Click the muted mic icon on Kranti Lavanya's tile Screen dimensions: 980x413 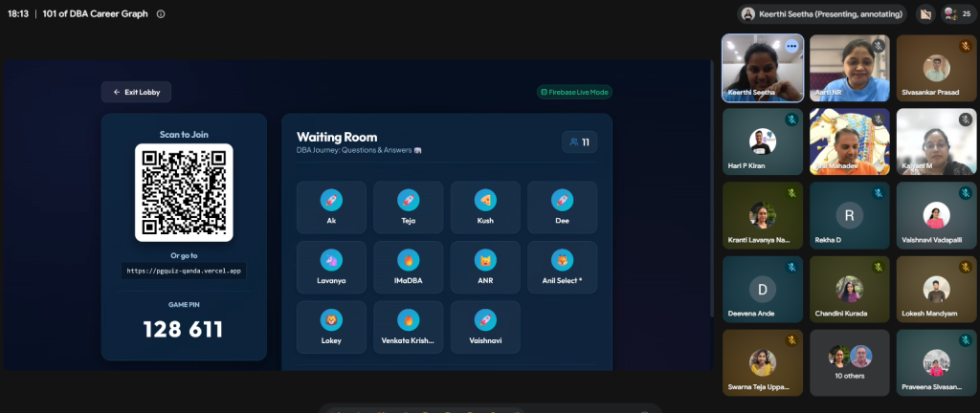click(791, 193)
